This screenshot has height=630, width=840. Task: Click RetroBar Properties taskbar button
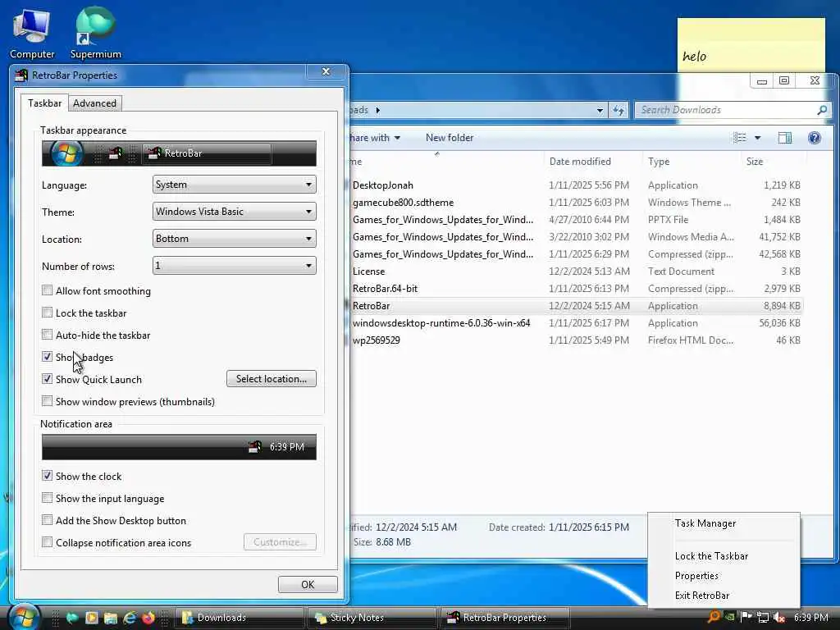[504, 618]
